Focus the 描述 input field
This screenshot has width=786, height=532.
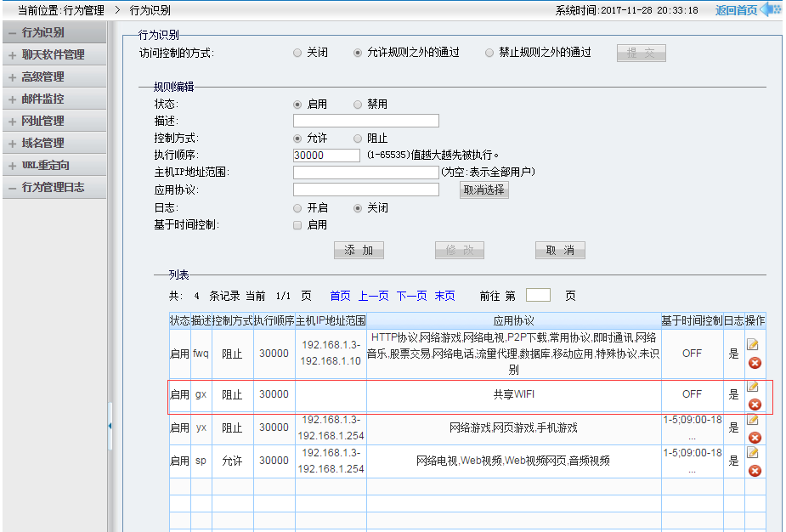(x=366, y=121)
